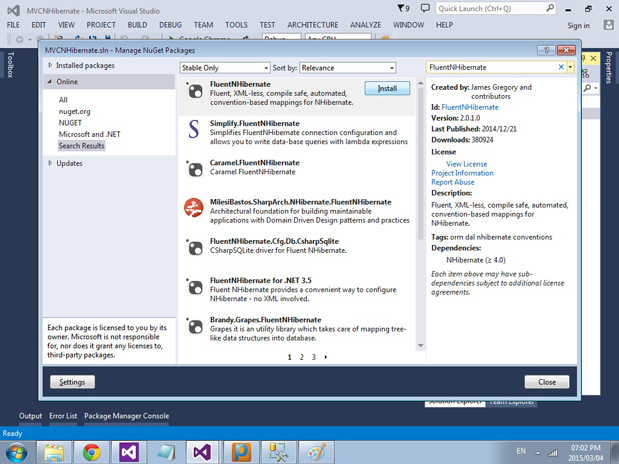Click the Quick Launch search field
Image resolution: width=619 pixels, height=464 pixels.
click(490, 8)
